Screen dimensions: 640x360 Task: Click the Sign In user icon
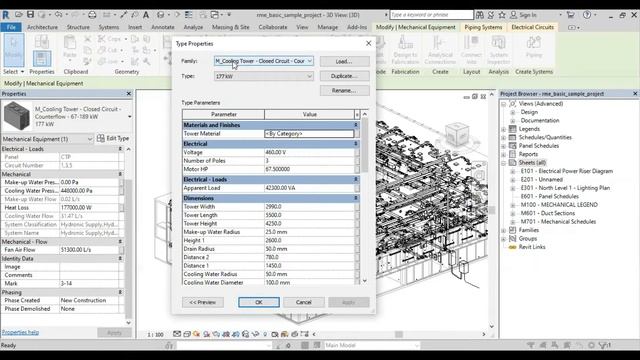pyautogui.click(x=514, y=15)
